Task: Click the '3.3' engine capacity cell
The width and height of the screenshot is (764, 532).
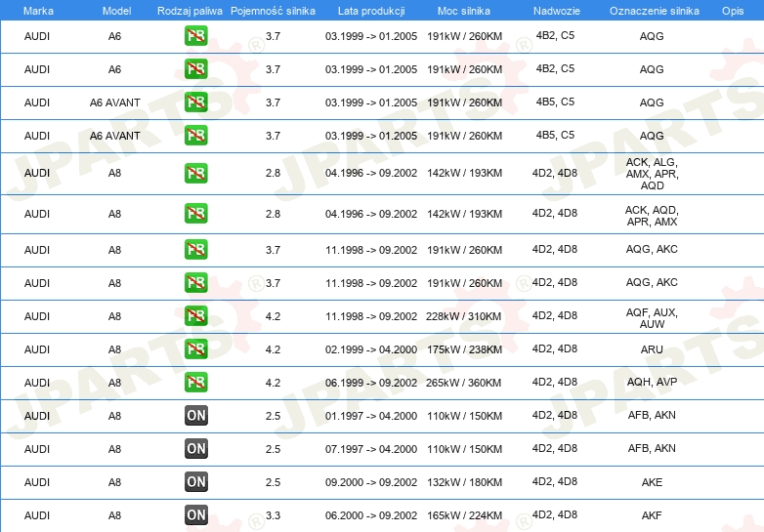Action: click(273, 515)
